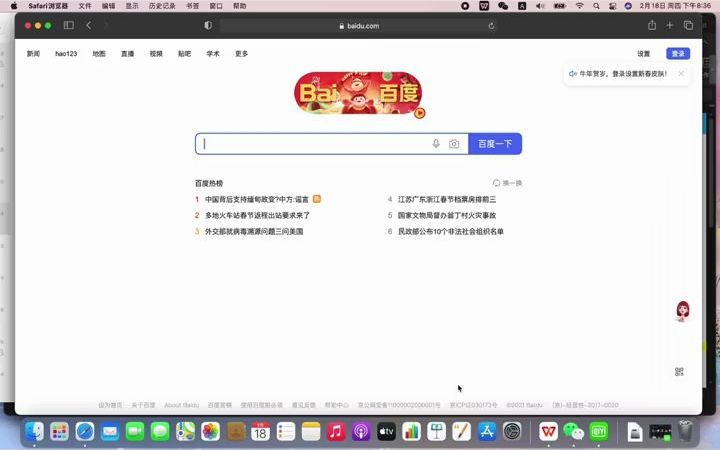Viewport: 720px width, 450px height.
Task: Open hot item 多地火车站春节返程出站要求来了
Action: [257, 215]
